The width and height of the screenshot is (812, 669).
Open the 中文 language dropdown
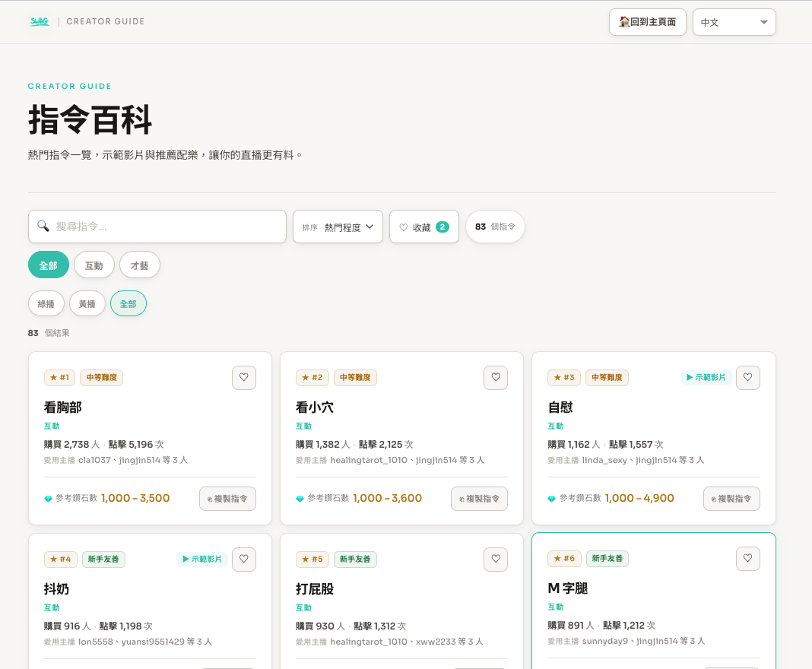734,22
